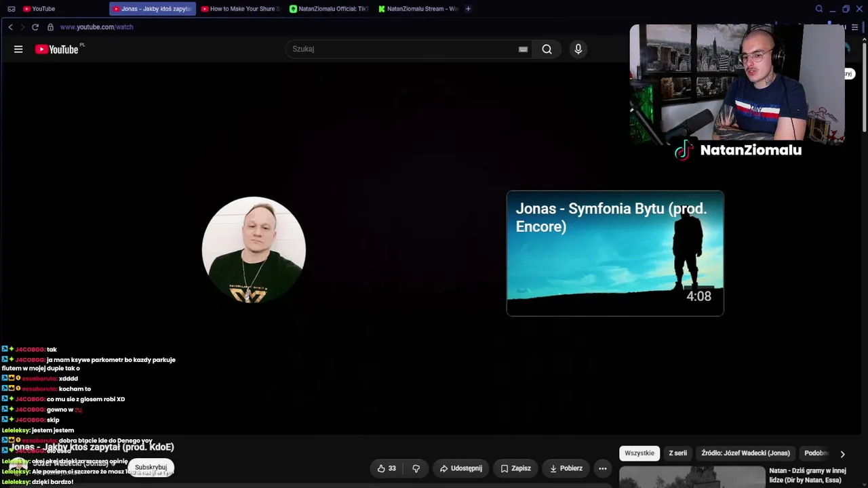Open 'Natan - Dziś gramy w innej lidze' video
The image size is (868, 488).
coord(808,475)
